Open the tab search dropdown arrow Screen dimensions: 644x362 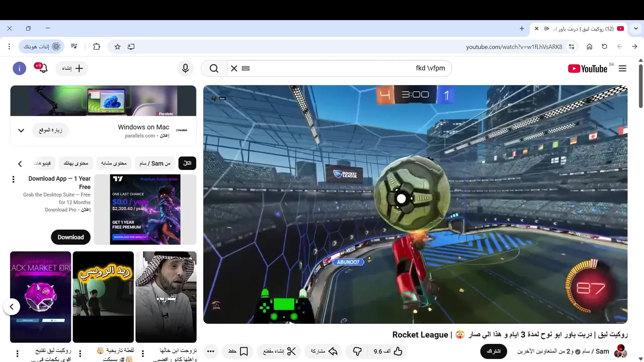click(x=635, y=29)
